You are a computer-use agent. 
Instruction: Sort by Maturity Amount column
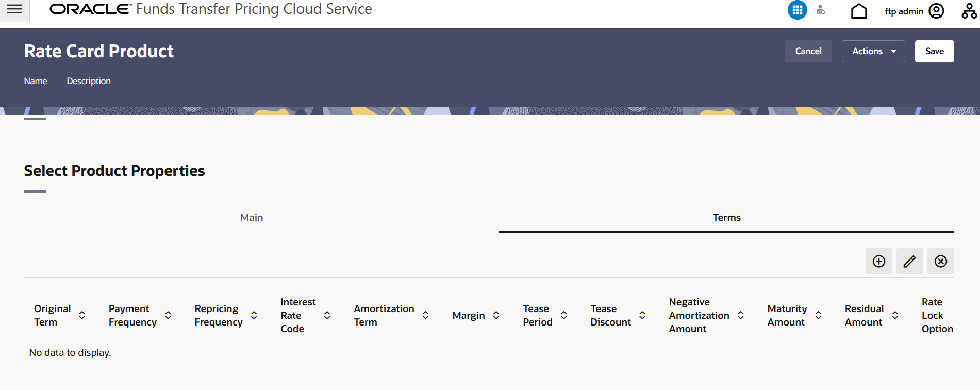point(819,315)
